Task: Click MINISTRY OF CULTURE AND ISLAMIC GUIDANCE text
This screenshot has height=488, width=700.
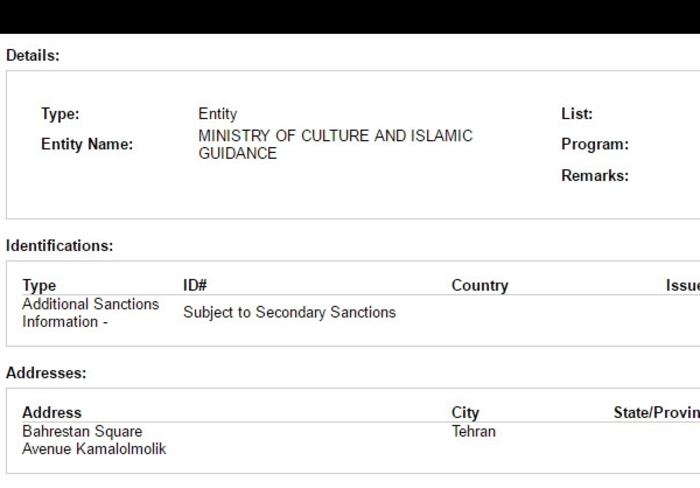Action: tap(335, 144)
